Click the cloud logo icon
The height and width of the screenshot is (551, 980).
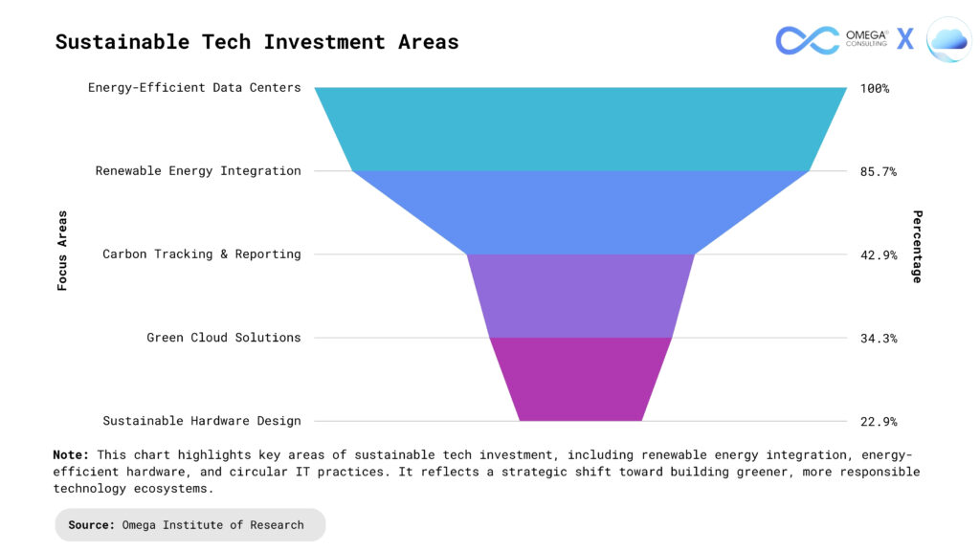(x=948, y=40)
